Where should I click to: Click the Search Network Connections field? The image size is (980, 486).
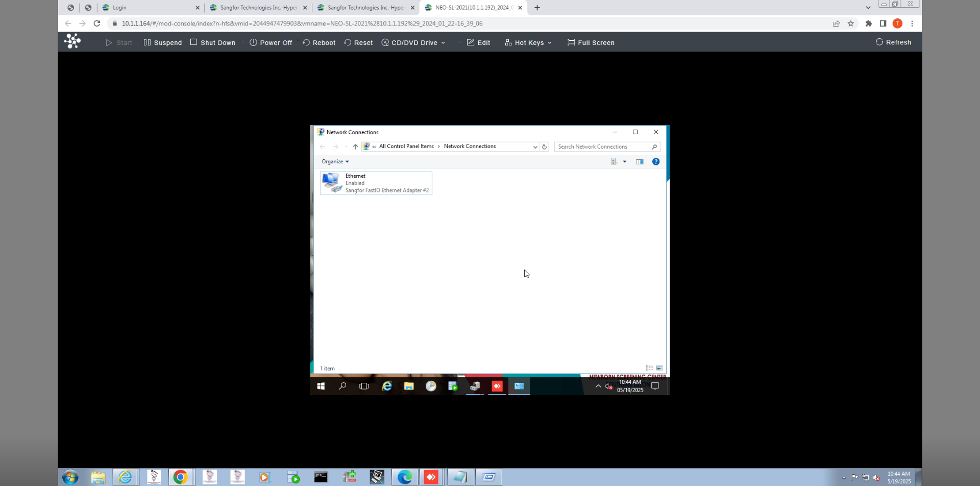607,147
